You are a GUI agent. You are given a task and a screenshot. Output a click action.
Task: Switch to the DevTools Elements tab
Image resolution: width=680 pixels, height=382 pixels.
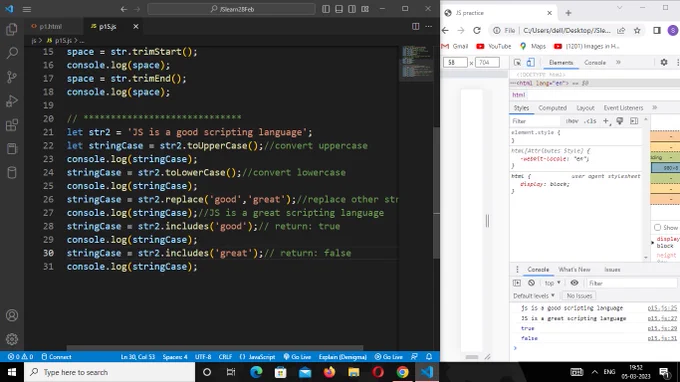point(561,62)
